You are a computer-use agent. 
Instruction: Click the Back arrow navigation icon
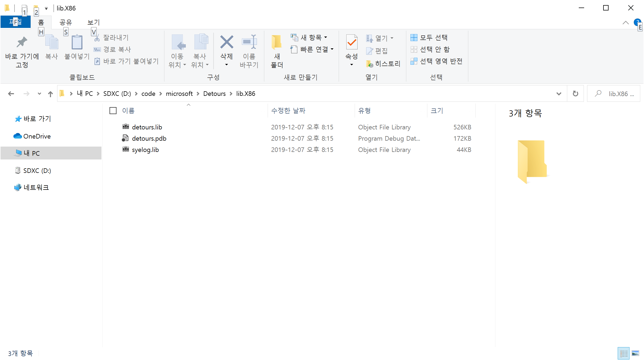(x=11, y=94)
